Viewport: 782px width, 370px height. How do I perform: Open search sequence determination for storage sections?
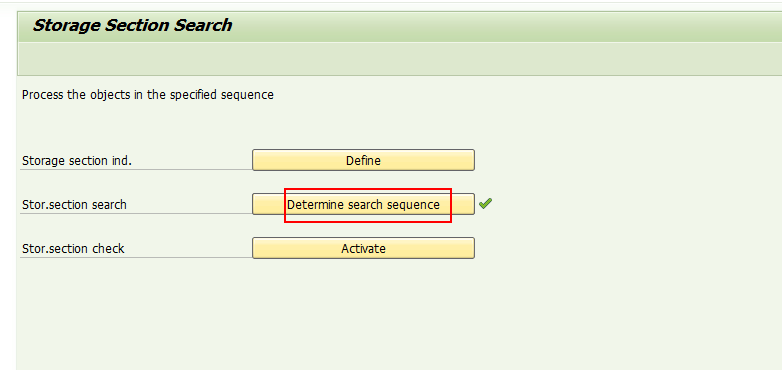pos(363,204)
